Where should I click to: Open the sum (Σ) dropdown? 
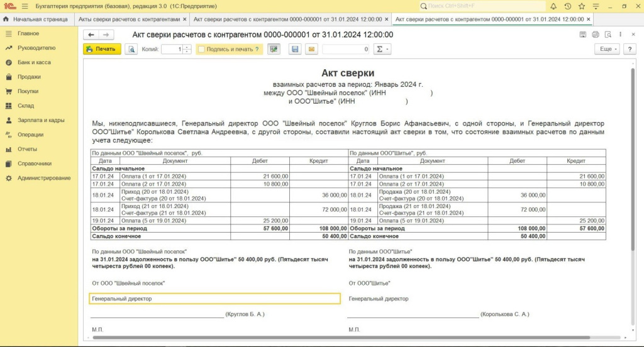coord(382,49)
